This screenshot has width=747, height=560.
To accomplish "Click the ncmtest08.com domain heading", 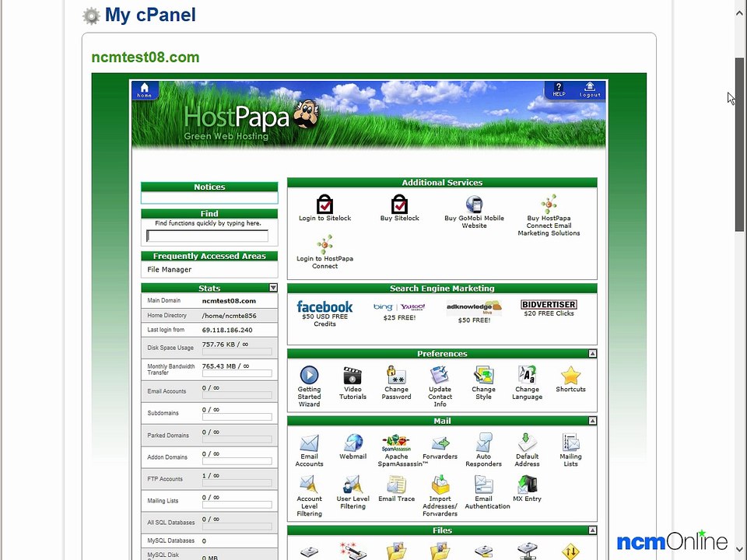I will pyautogui.click(x=146, y=57).
